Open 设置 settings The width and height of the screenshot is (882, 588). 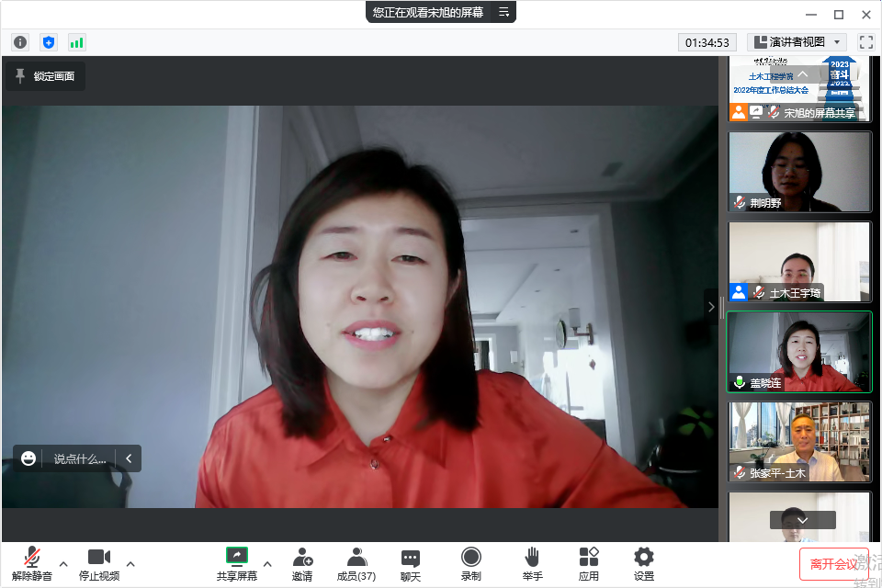click(x=644, y=563)
